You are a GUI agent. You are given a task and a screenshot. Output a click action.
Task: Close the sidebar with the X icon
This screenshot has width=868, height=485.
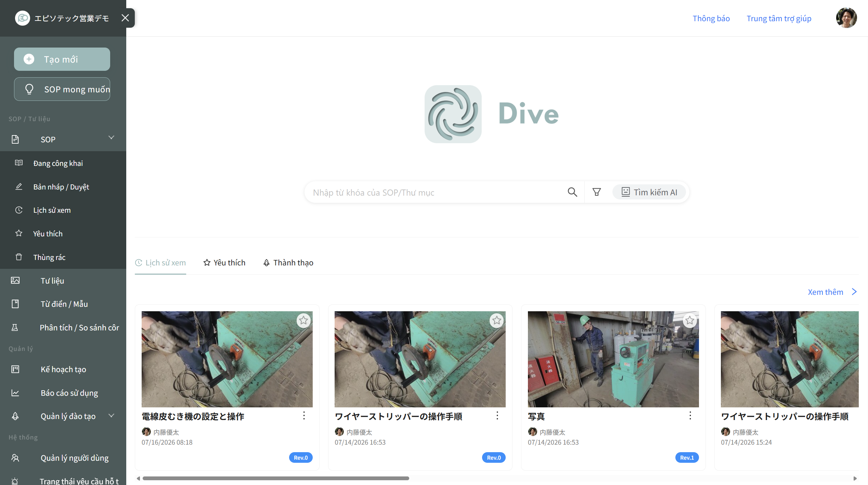(x=125, y=18)
